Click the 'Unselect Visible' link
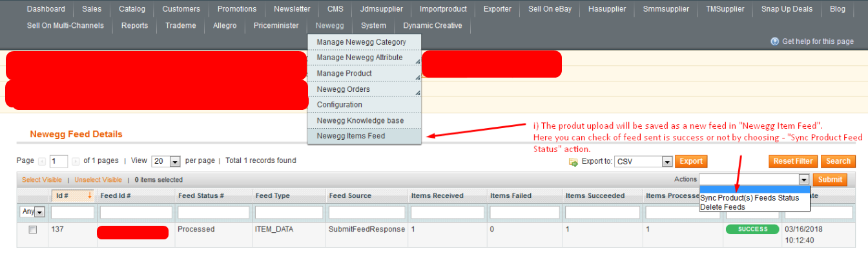This screenshot has height=273, width=868. pyautogui.click(x=98, y=180)
